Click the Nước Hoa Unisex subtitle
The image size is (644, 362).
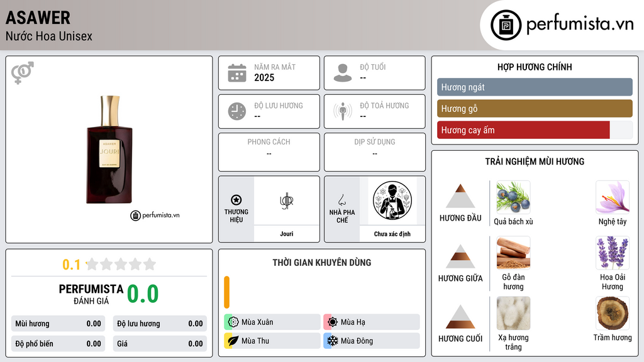pos(49,36)
